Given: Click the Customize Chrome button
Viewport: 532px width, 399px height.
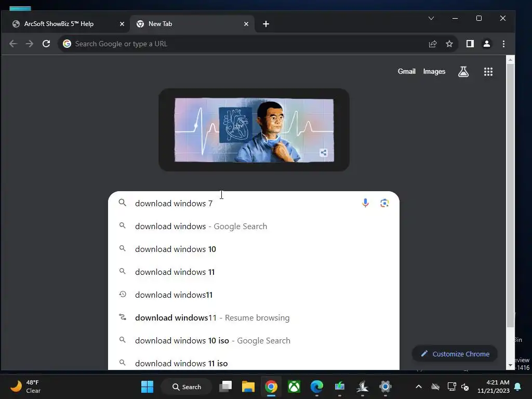Looking at the screenshot, I should (455, 354).
